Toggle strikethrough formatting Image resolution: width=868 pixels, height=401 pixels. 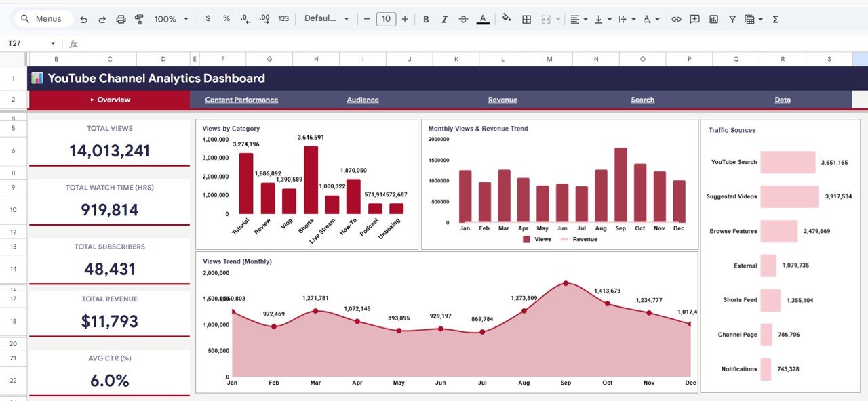pos(464,19)
